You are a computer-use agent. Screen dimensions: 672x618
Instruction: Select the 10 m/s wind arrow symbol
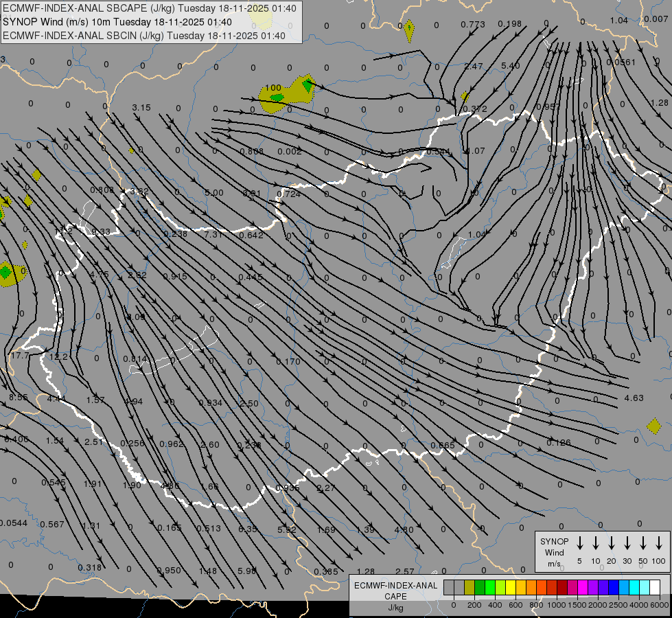pyautogui.click(x=595, y=543)
